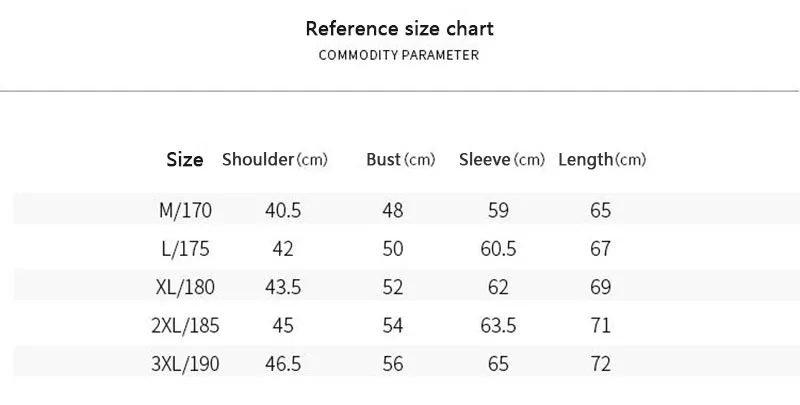Click shoulder value 43.5 for XL/180
Viewport: 800px width, 405px height.
pyautogui.click(x=283, y=287)
